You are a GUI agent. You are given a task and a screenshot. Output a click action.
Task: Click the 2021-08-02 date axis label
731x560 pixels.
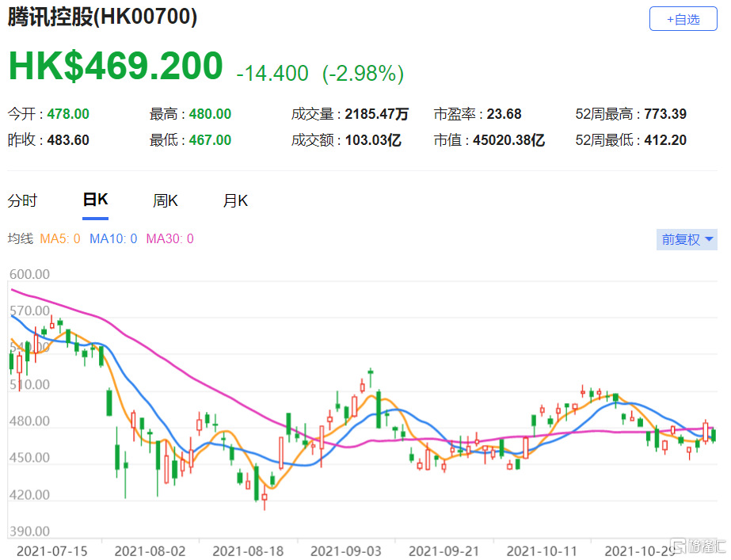150,551
